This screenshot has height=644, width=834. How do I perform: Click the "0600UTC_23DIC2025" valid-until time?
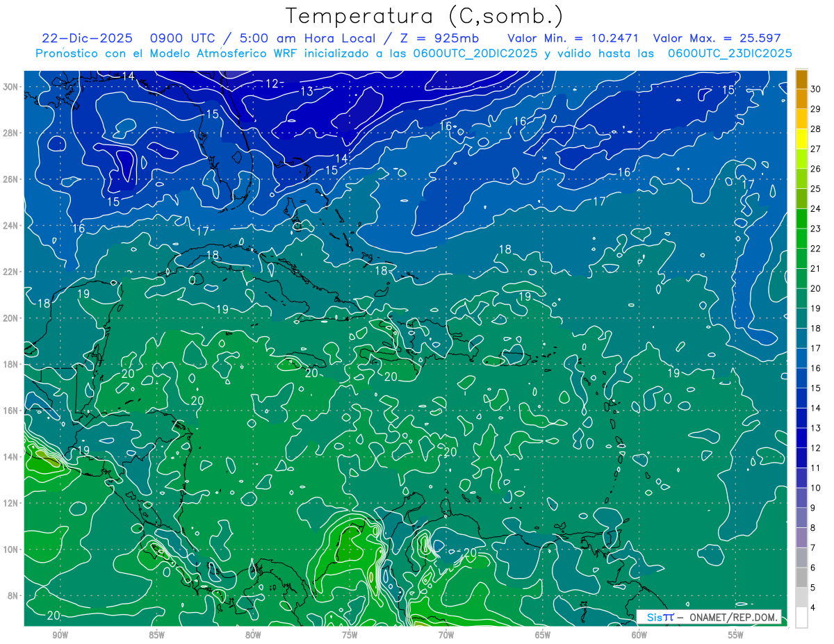point(730,53)
